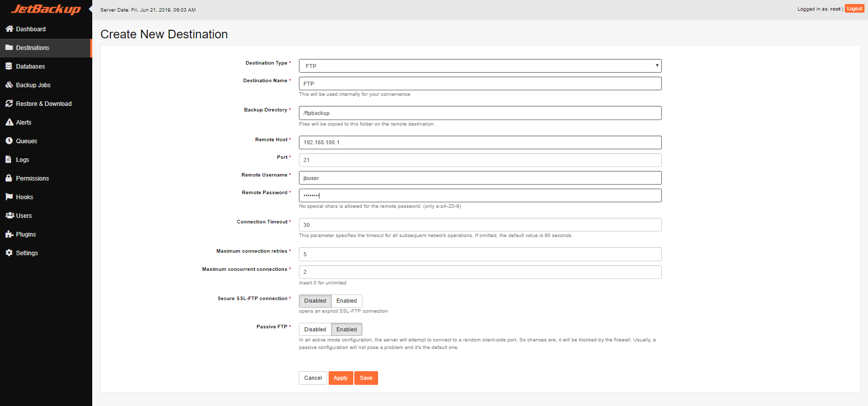This screenshot has width=868, height=406.
Task: View the Logs page
Action: pyautogui.click(x=46, y=160)
